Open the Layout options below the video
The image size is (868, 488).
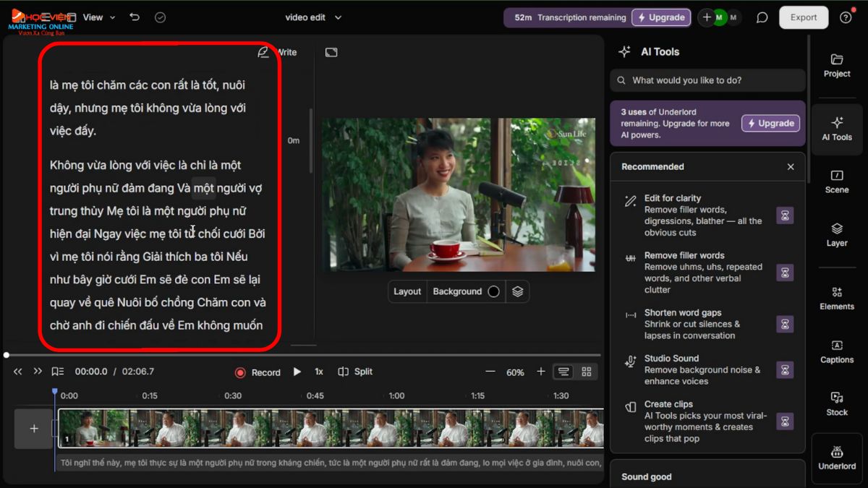[x=407, y=291]
